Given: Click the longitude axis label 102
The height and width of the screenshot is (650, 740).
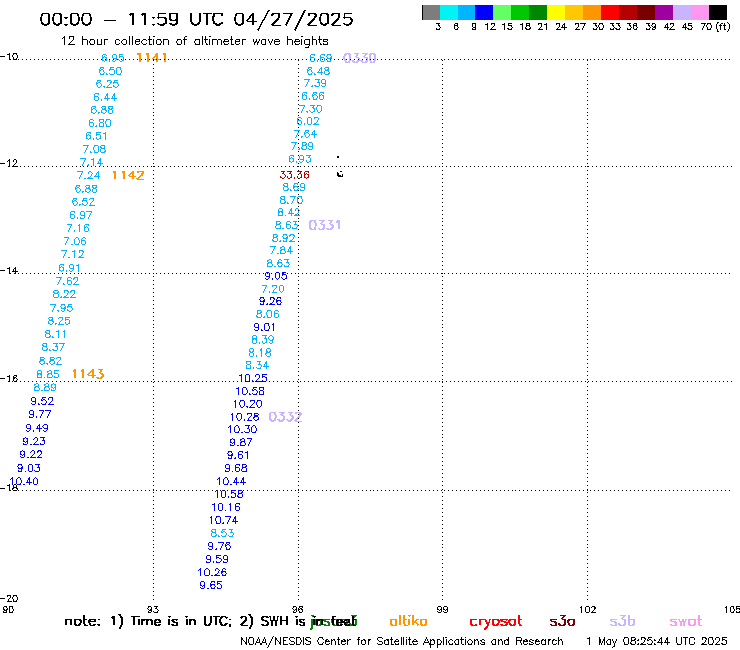Looking at the screenshot, I should [x=588, y=609].
